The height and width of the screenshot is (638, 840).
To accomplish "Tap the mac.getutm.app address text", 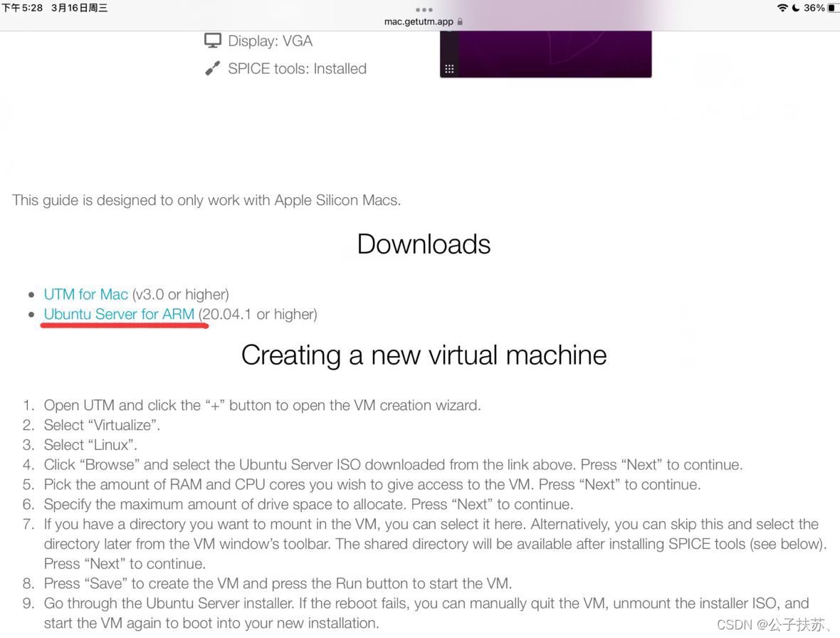I will click(x=419, y=22).
